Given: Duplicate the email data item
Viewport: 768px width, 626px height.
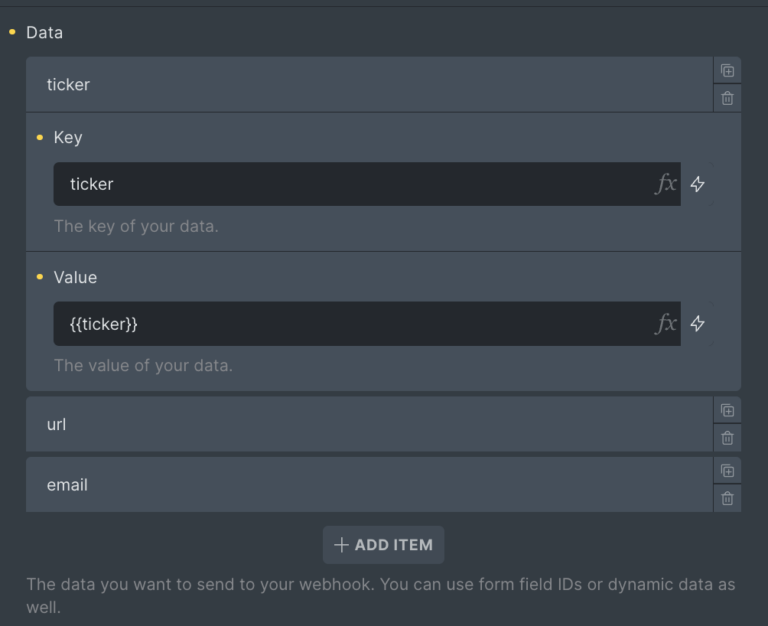Looking at the screenshot, I should (727, 470).
